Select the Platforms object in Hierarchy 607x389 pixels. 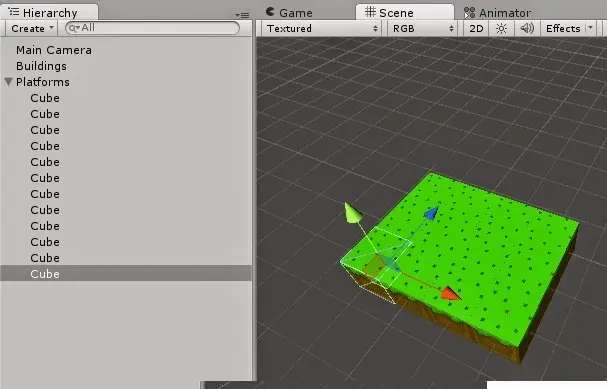[43, 82]
